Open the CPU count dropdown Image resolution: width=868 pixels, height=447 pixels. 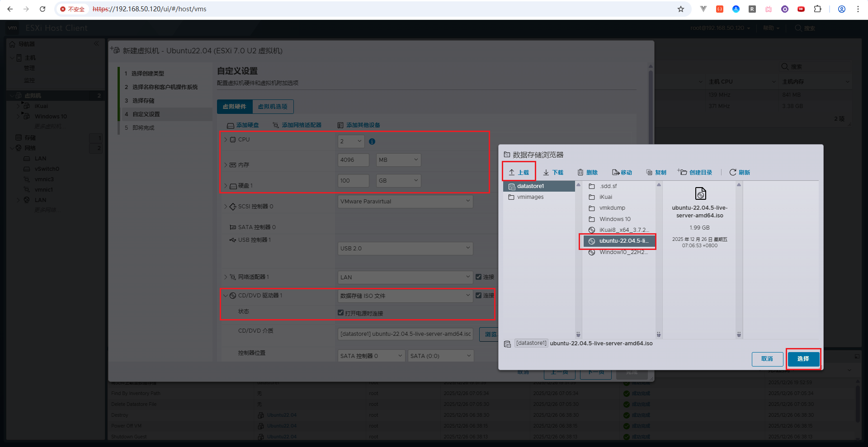pyautogui.click(x=351, y=141)
